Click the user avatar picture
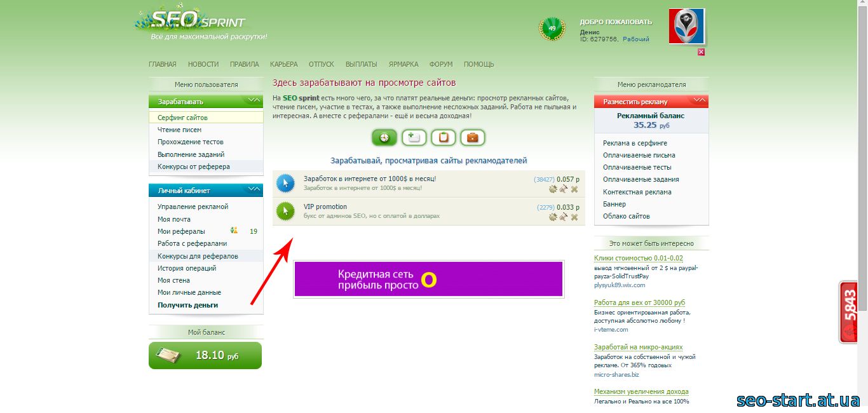This screenshot has height=413, width=868. coord(687,26)
